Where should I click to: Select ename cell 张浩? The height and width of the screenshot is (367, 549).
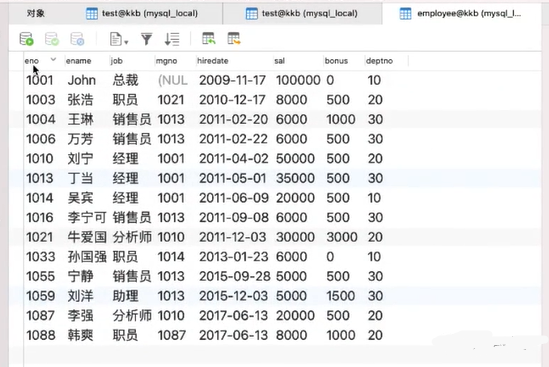click(x=80, y=100)
